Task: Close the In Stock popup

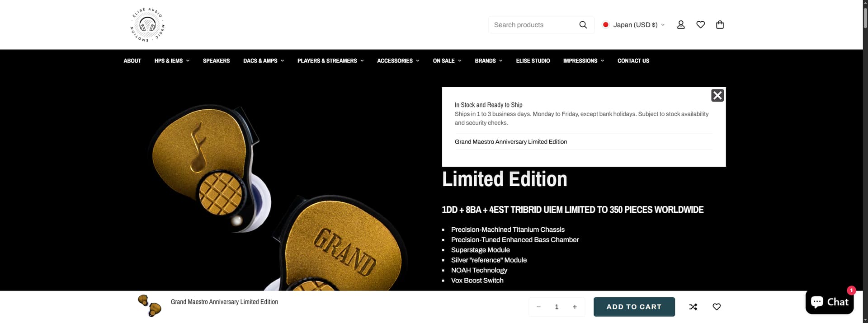Action: click(717, 95)
